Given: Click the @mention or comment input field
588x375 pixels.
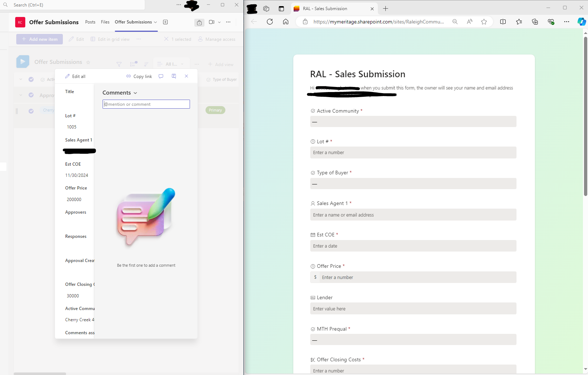Looking at the screenshot, I should click(x=146, y=104).
